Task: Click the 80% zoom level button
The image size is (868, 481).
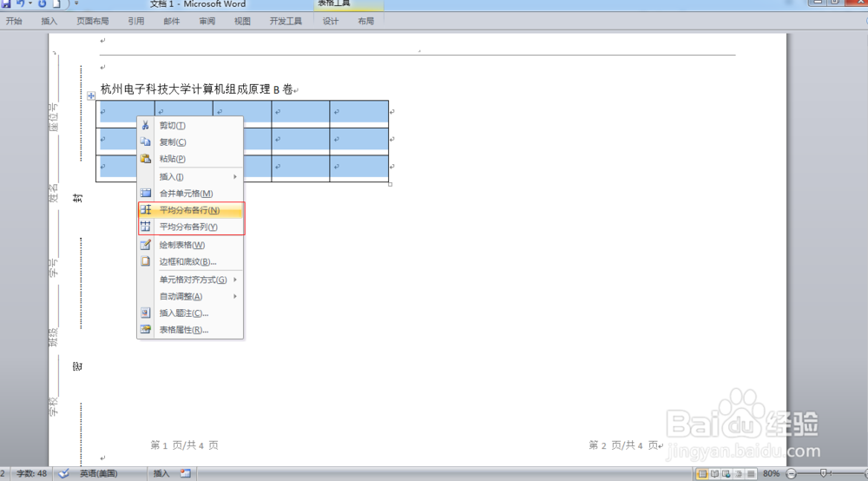Action: [x=771, y=474]
